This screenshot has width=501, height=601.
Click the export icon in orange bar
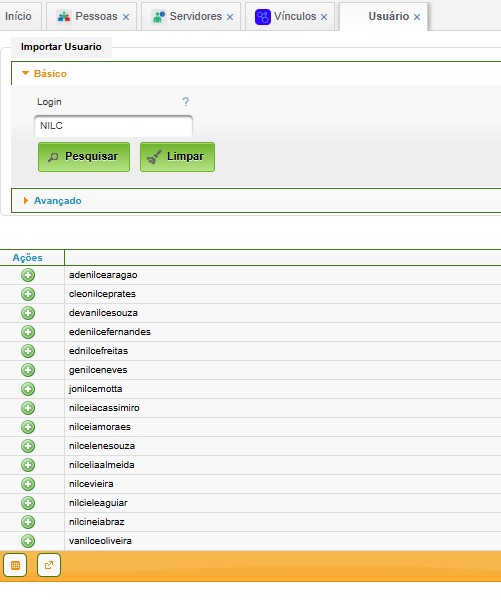click(49, 565)
